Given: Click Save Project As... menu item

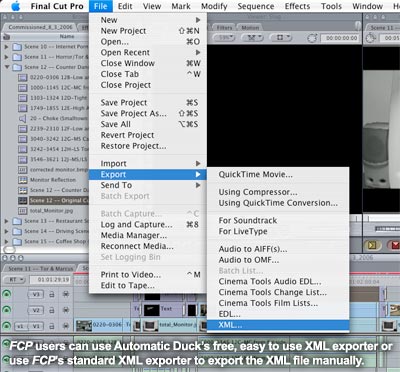Looking at the screenshot, I should [x=148, y=113].
